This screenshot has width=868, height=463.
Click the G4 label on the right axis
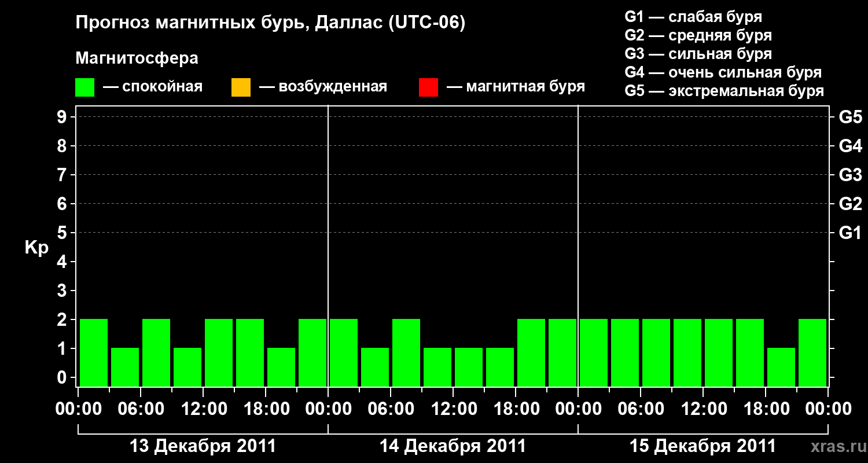(851, 146)
